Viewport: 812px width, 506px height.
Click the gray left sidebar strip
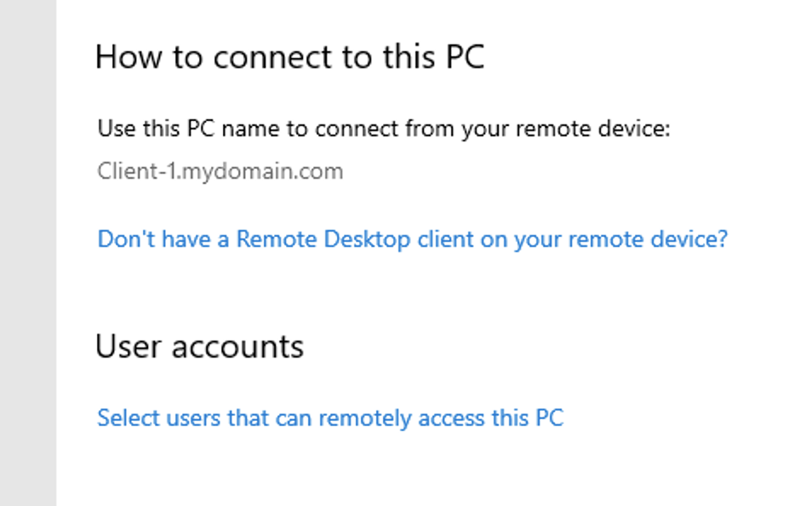(x=28, y=253)
